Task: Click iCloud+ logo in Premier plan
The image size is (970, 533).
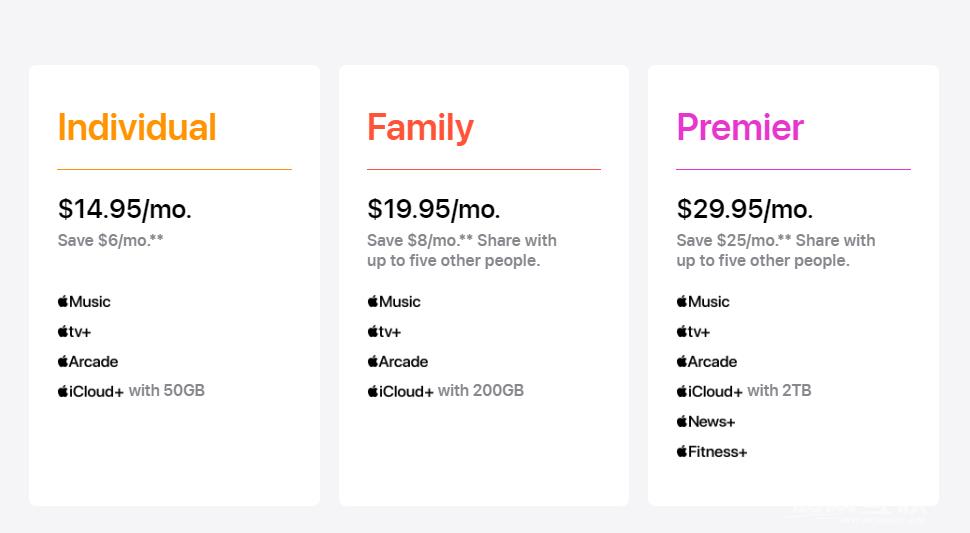Action: 709,392
